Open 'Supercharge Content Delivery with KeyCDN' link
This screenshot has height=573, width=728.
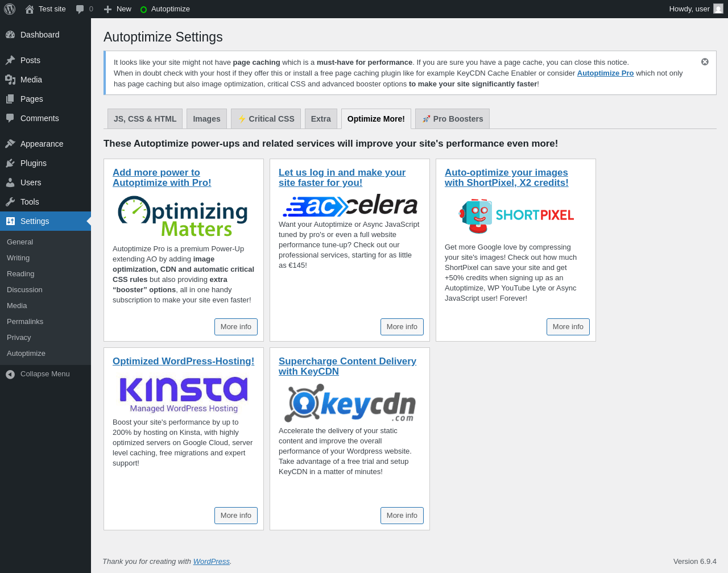[x=348, y=366]
